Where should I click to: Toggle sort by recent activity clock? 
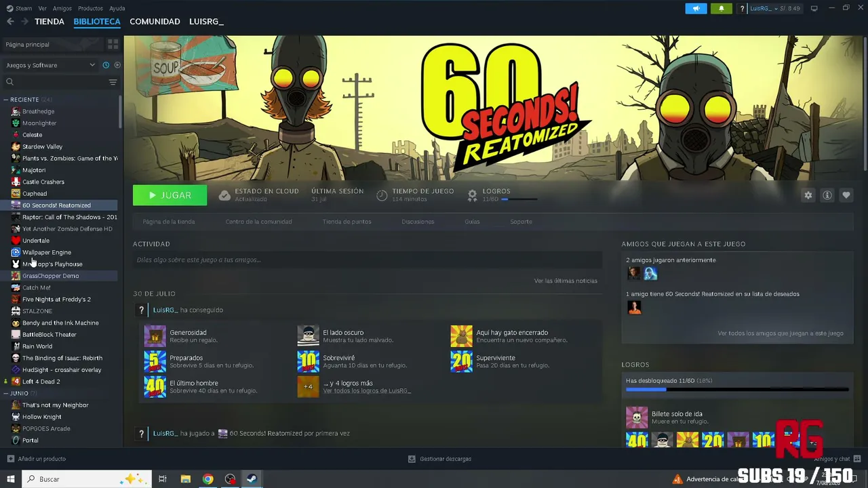[106, 65]
